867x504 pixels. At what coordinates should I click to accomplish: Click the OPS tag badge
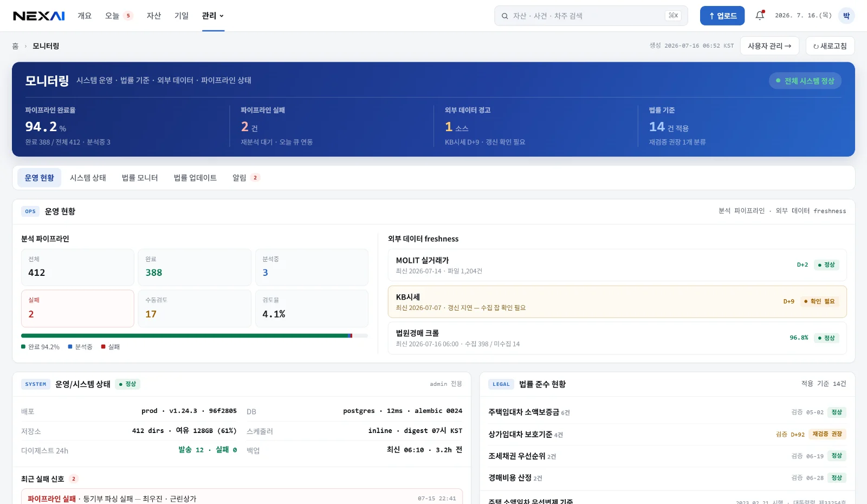point(30,211)
